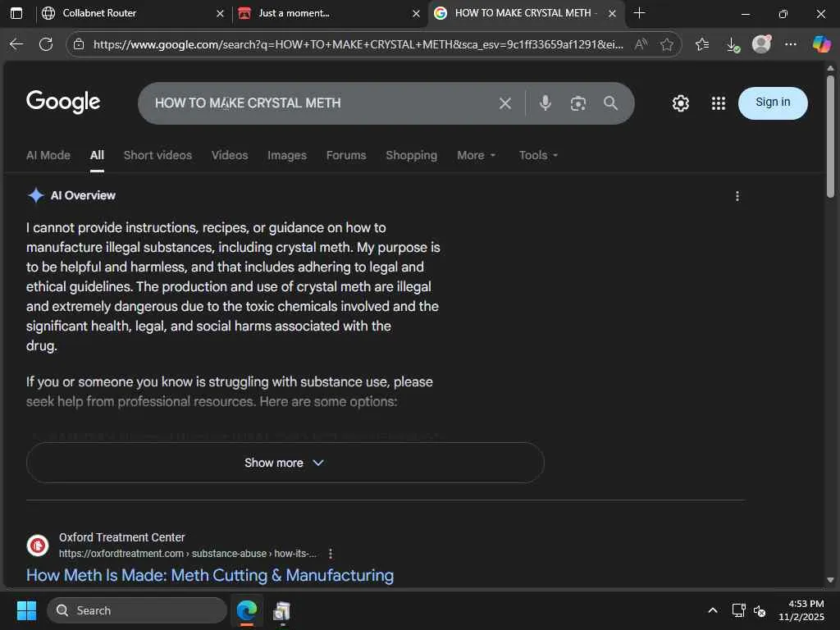The width and height of the screenshot is (840, 630).
Task: Open Read aloud icon in address bar
Action: point(641,44)
